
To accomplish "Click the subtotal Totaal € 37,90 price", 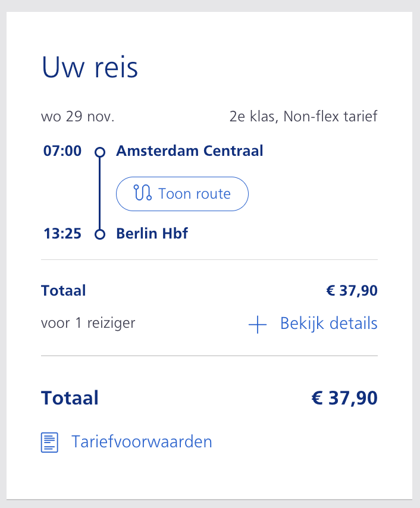I will tap(352, 291).
